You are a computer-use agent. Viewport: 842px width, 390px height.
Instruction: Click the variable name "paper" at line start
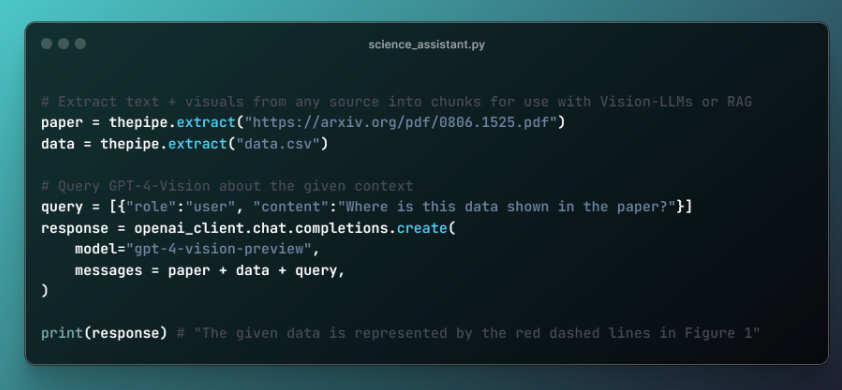pos(62,122)
